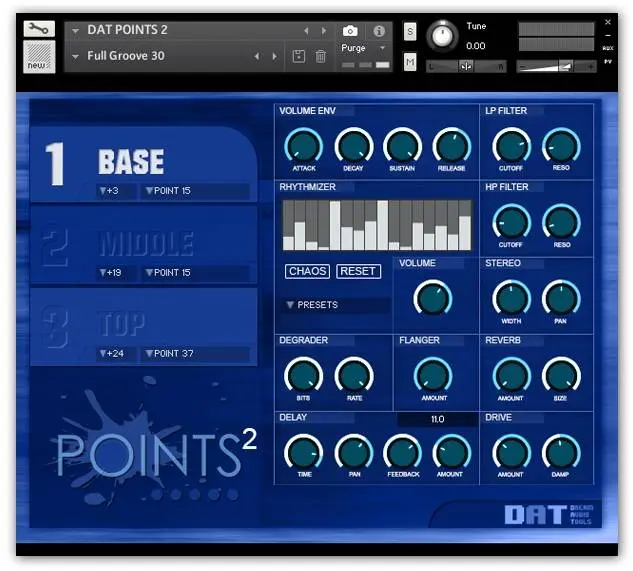Click the camera snapshot icon
633x571 pixels.
350,31
